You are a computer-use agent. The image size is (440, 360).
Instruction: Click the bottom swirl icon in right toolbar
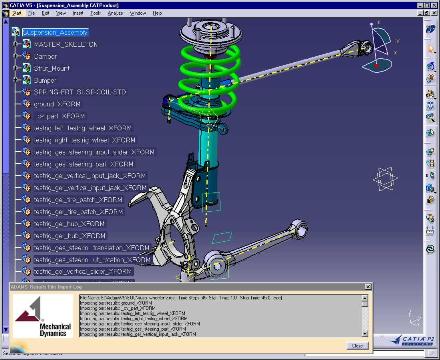(430, 249)
